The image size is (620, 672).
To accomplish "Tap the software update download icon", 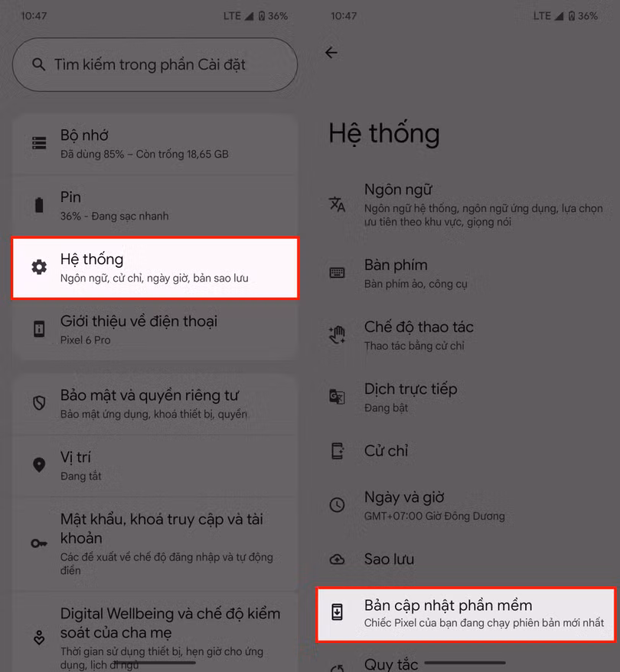I will coord(338,612).
